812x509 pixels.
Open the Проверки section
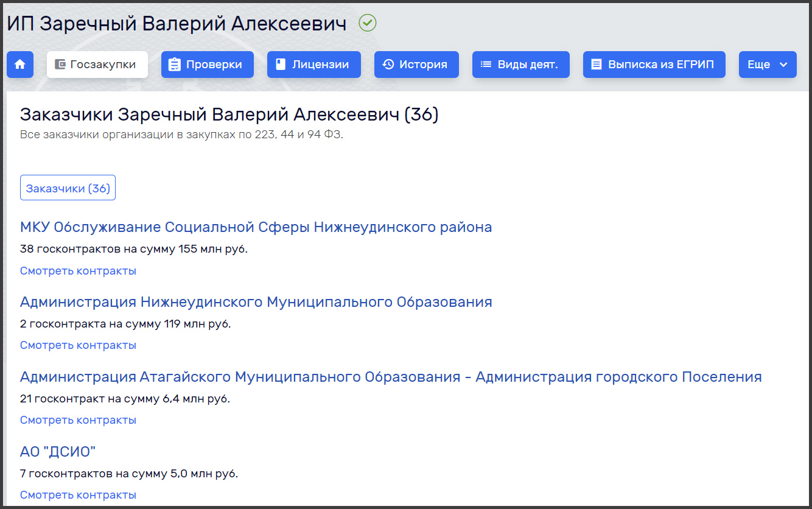tap(208, 65)
